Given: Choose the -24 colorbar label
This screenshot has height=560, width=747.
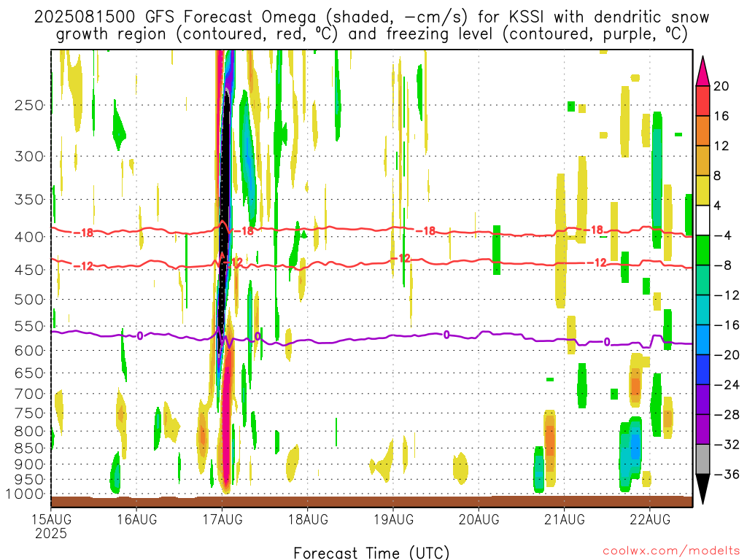Looking at the screenshot, I should click(727, 385).
